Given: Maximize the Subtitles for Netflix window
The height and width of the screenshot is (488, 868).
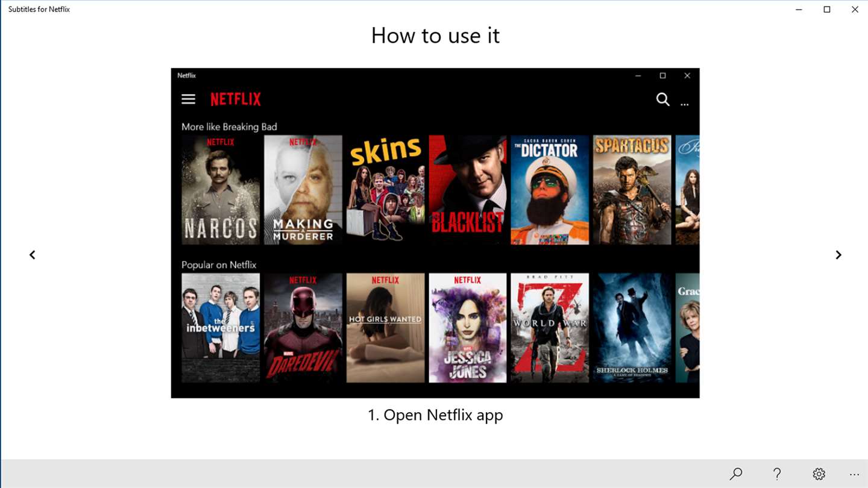Looking at the screenshot, I should pos(827,10).
